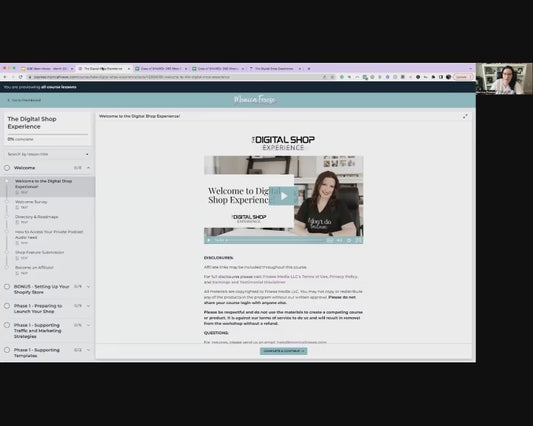Image resolution: width=533 pixels, height=426 pixels.
Task: Expand lesson content to fullscreen via corner arrows
Action: coord(465,116)
